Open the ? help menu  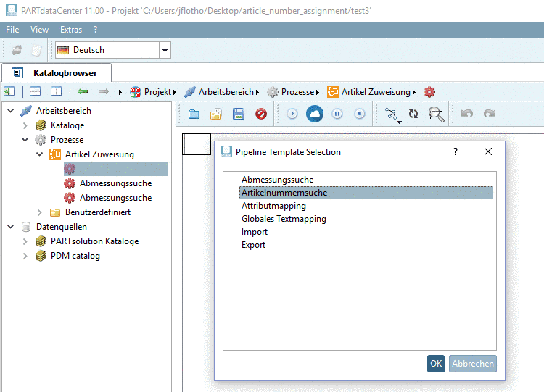pos(96,30)
